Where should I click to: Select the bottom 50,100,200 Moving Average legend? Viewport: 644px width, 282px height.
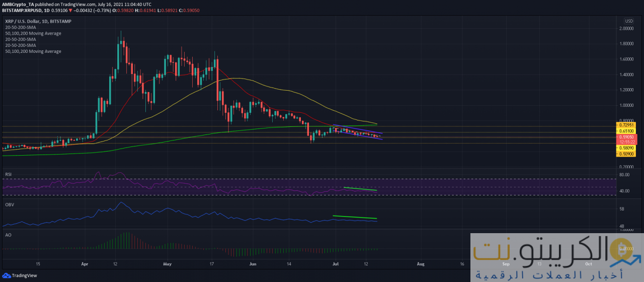33,51
